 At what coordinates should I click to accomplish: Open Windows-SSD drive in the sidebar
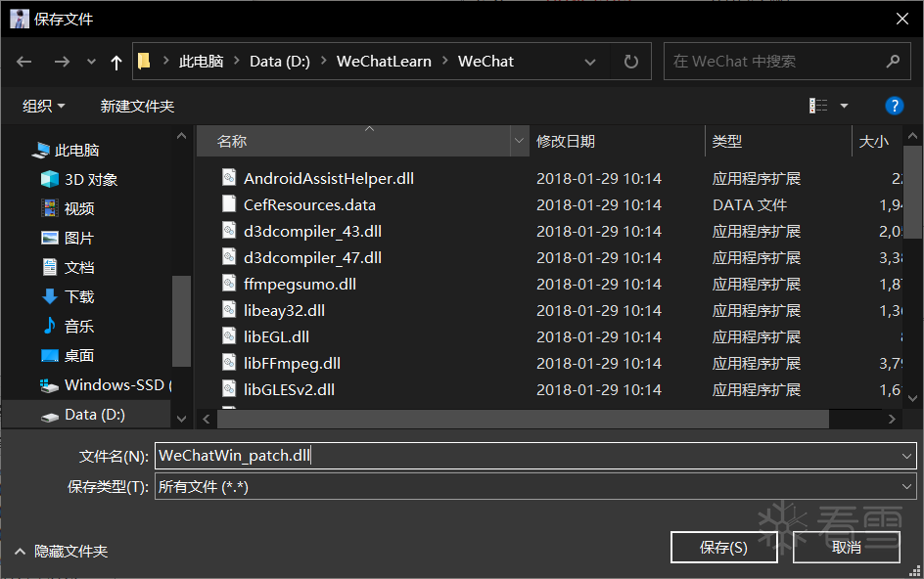106,385
